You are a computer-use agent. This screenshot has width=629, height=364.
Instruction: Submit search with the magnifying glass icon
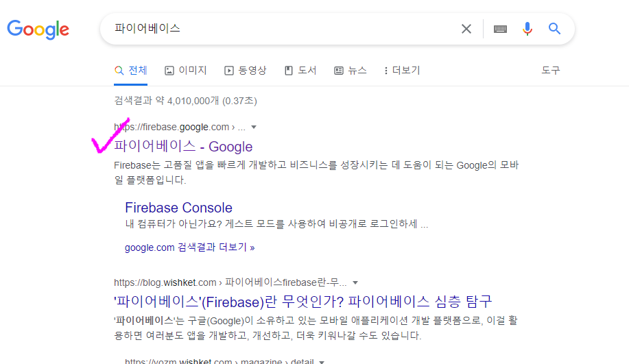tap(554, 29)
